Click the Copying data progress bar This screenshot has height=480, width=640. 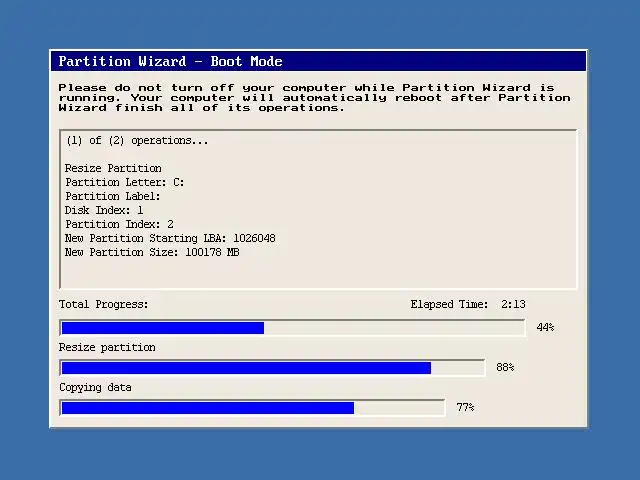(252, 408)
